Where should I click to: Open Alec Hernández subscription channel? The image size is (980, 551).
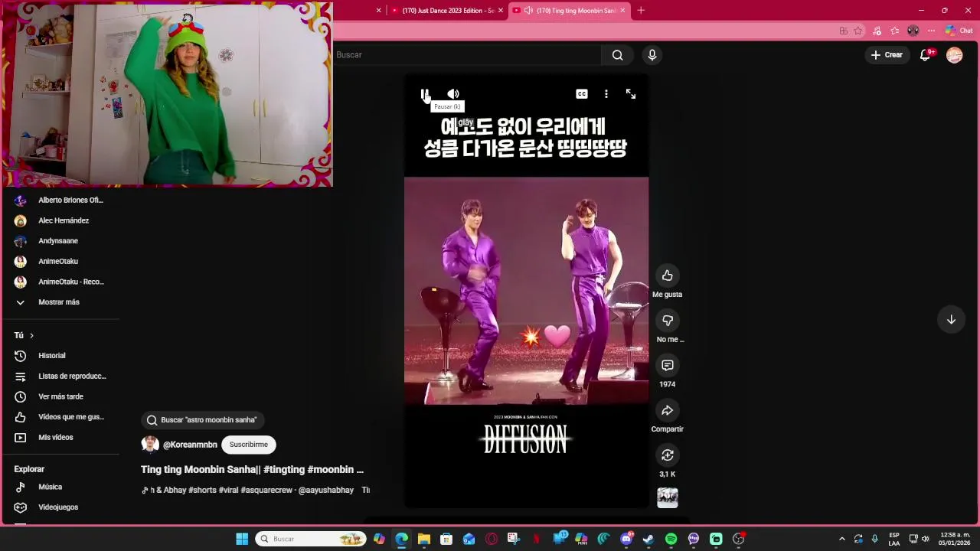click(x=61, y=220)
